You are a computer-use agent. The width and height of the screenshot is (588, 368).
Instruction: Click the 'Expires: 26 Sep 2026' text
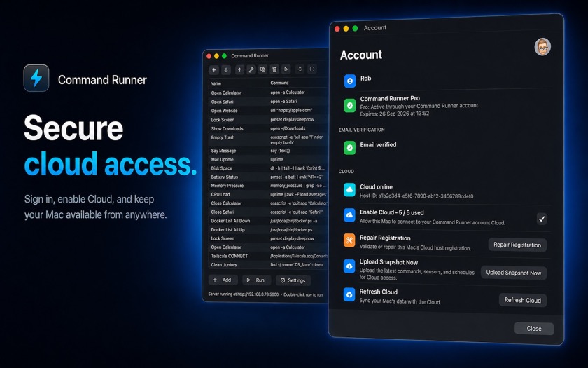tap(395, 114)
